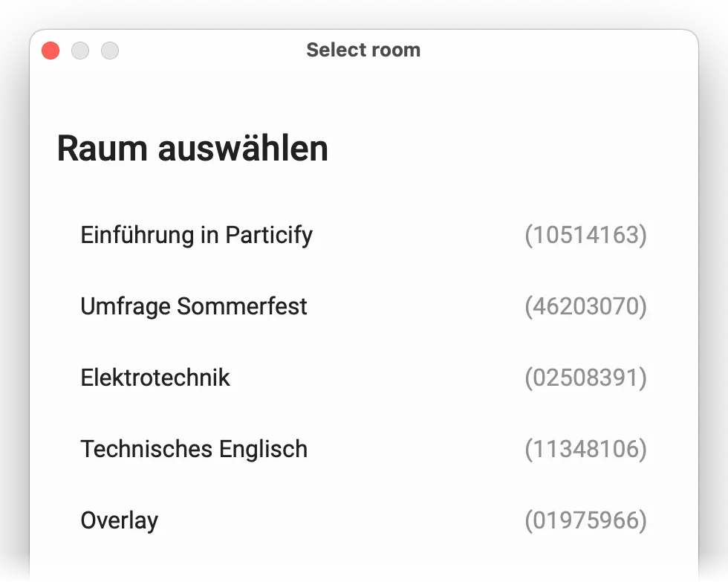Minimize the Select room window
The image size is (728, 582).
click(x=80, y=51)
